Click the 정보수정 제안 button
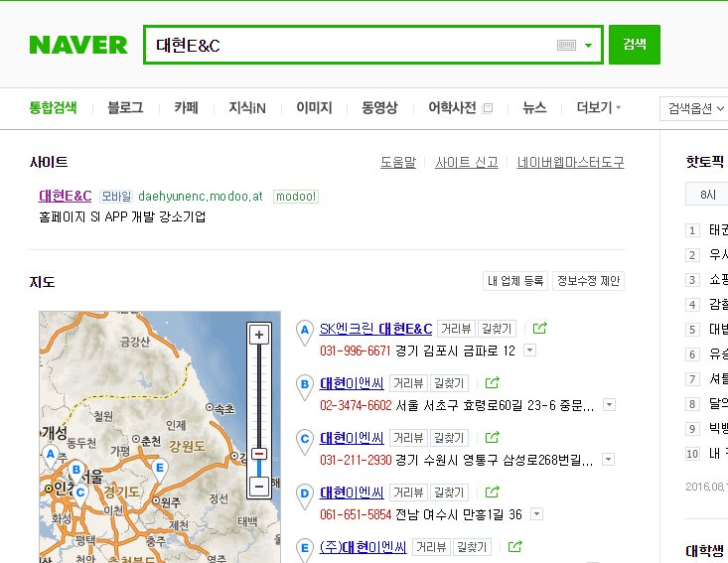This screenshot has width=728, height=563. [588, 281]
